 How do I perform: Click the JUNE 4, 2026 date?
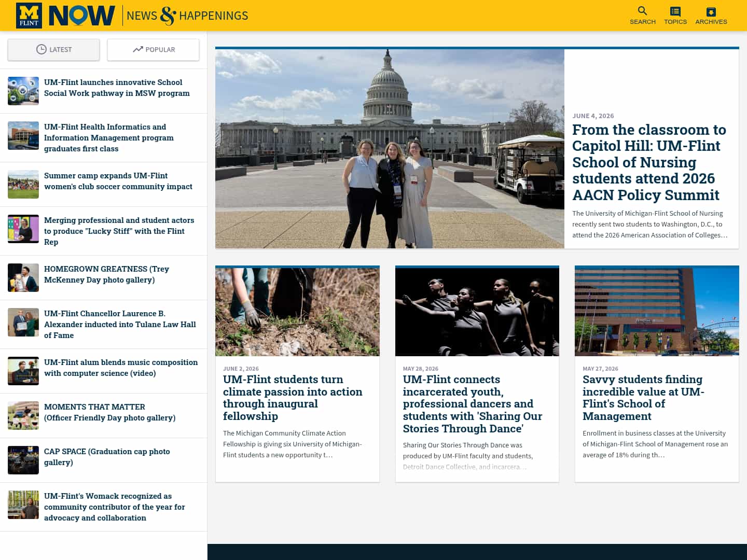tap(593, 116)
